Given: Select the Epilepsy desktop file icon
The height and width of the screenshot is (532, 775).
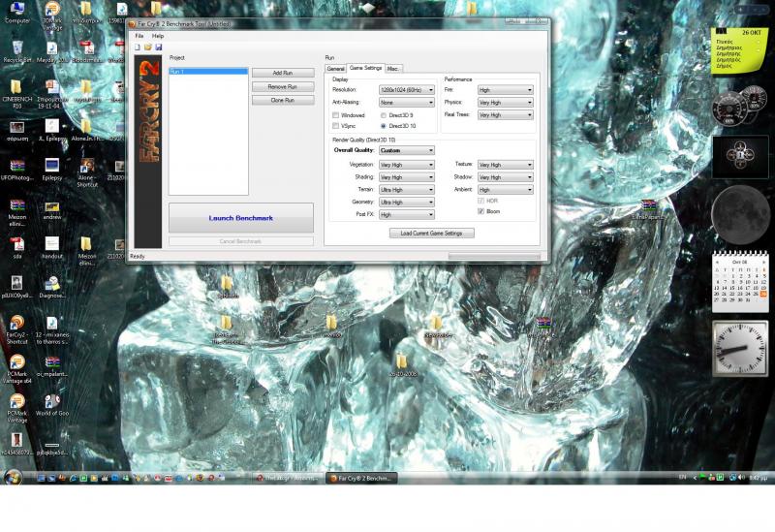Looking at the screenshot, I should click(x=52, y=169).
